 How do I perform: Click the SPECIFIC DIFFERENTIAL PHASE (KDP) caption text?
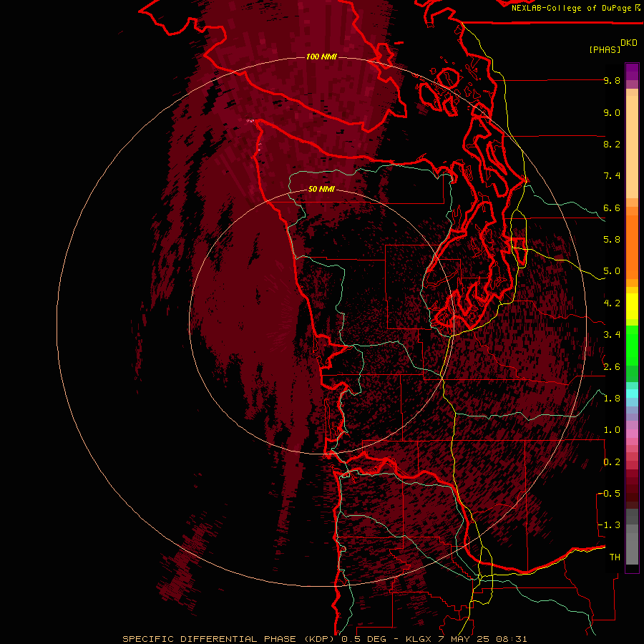tap(228, 639)
